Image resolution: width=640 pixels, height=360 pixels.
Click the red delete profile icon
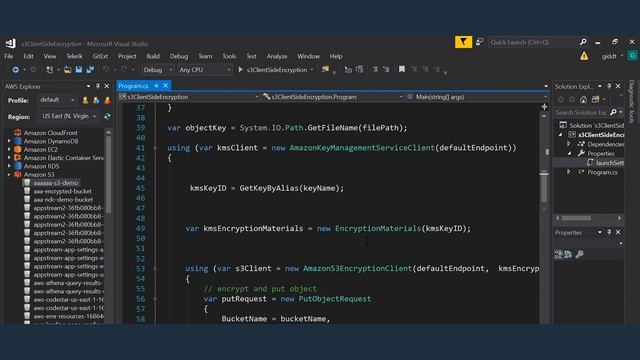click(x=107, y=100)
